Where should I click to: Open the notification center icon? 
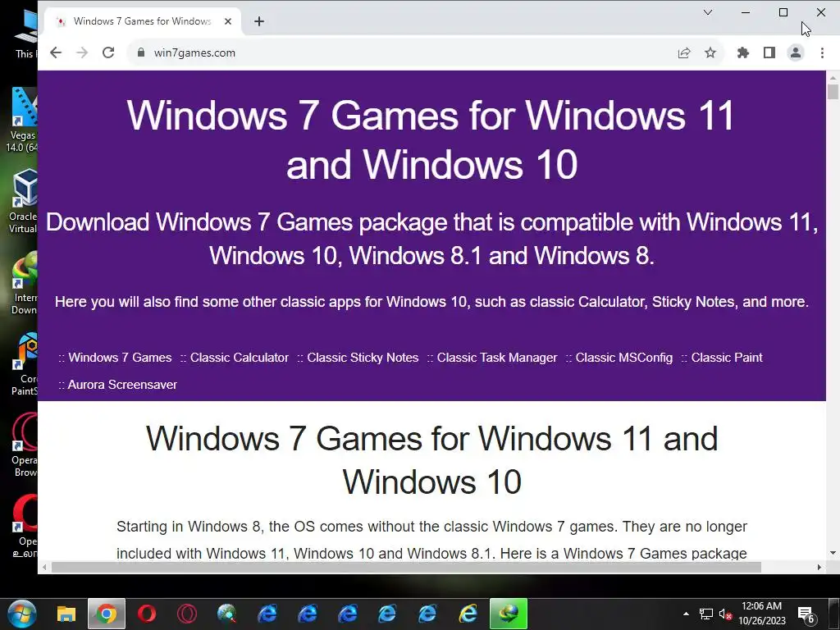pos(806,614)
